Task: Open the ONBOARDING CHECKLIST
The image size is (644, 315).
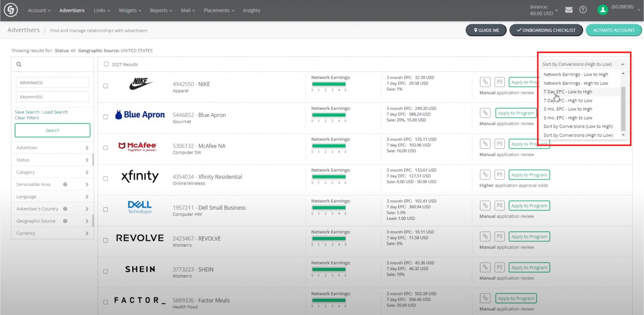Action: (546, 30)
